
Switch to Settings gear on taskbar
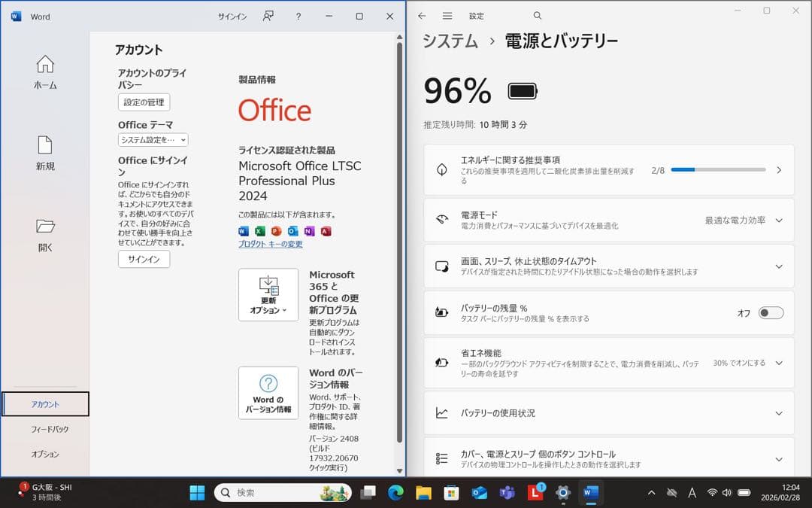coord(563,492)
